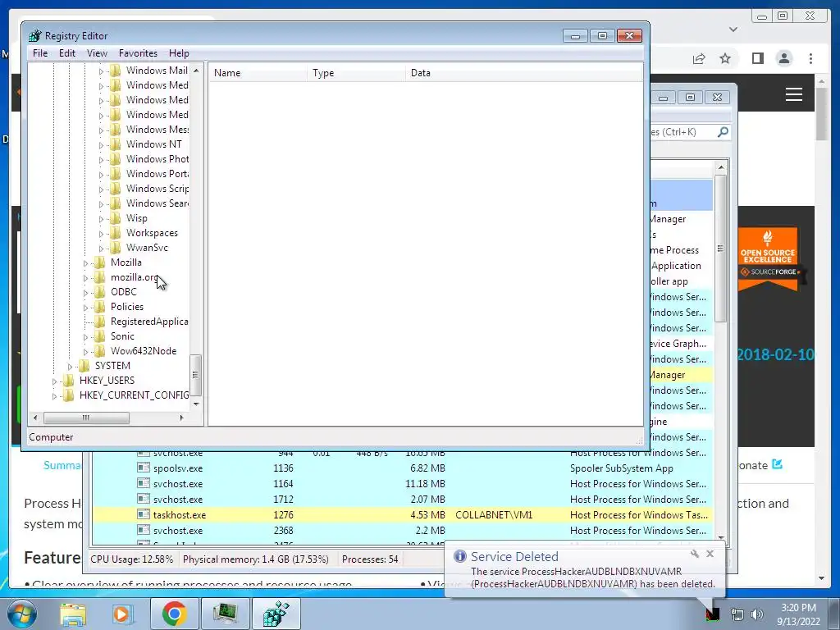Open Service Deleted notification options wrench
Image resolution: width=840 pixels, height=630 pixels.
694,554
